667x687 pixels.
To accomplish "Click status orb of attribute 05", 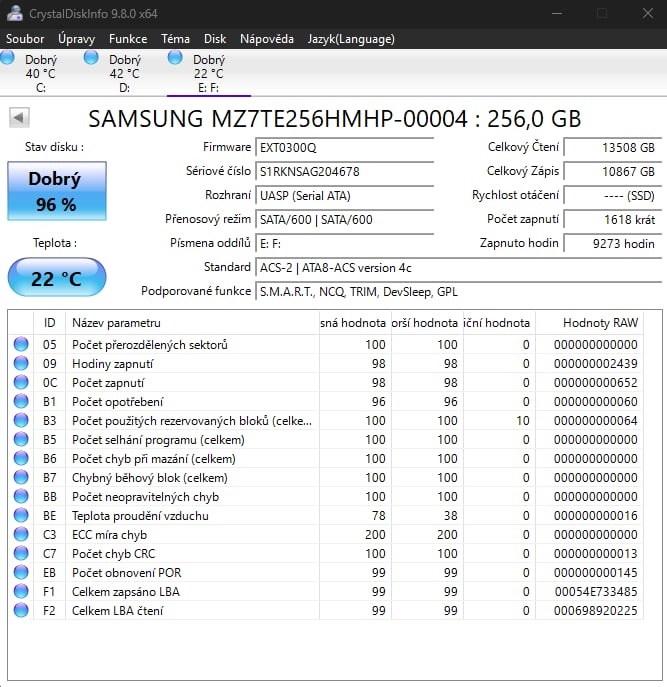I will (x=21, y=344).
